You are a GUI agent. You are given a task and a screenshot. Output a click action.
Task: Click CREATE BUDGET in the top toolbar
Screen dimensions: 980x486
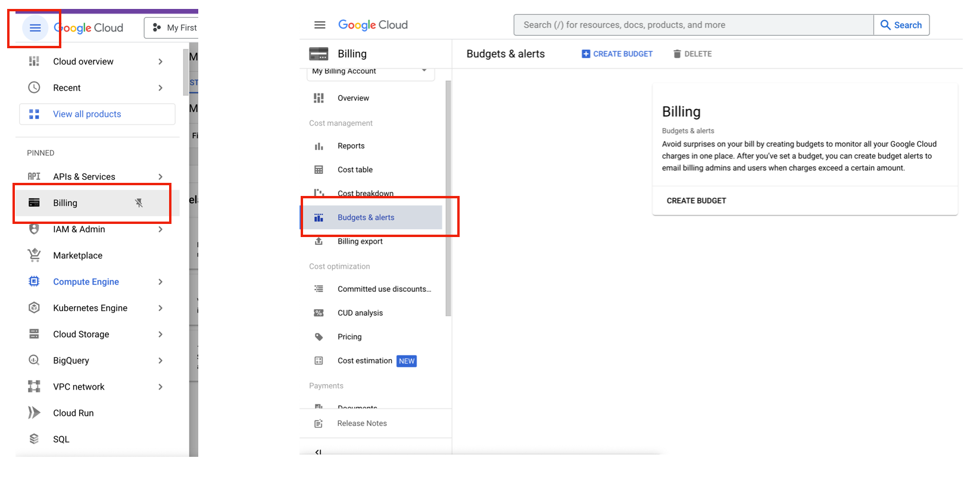617,54
